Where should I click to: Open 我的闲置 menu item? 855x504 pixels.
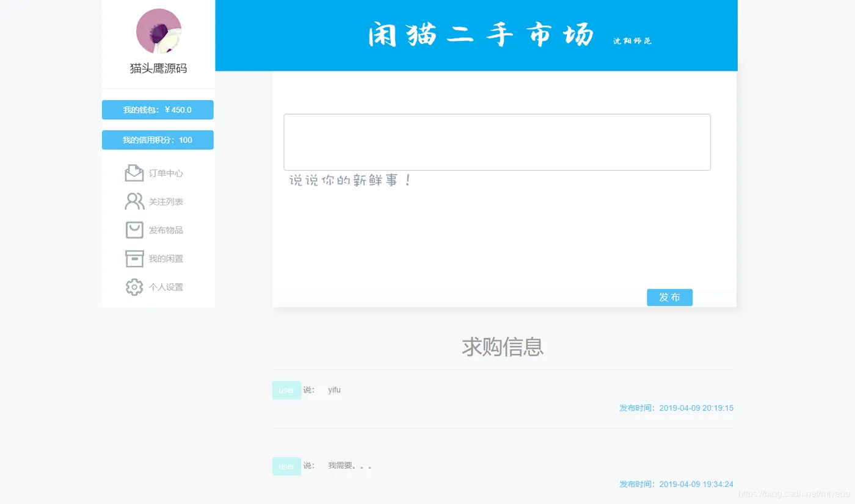pyautogui.click(x=166, y=259)
